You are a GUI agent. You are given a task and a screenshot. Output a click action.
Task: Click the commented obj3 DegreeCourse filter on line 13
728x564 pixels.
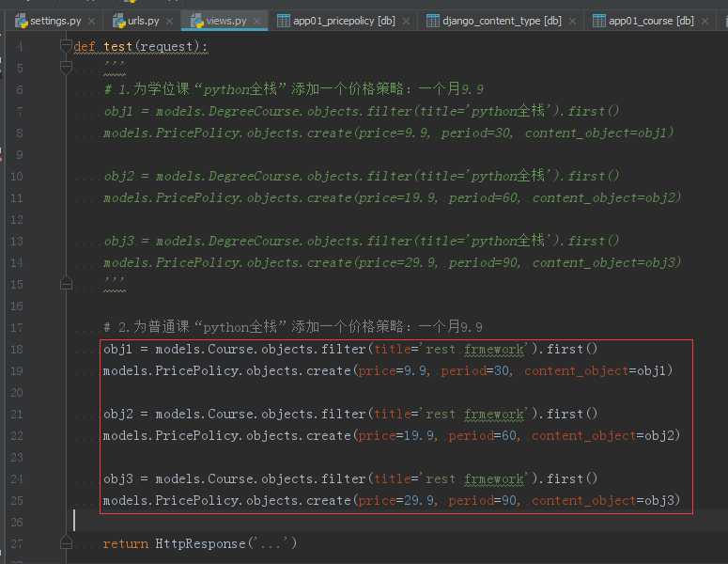click(x=362, y=242)
